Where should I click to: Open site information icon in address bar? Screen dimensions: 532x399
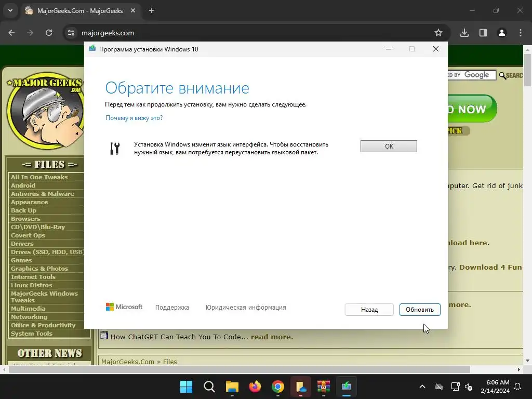(x=71, y=33)
